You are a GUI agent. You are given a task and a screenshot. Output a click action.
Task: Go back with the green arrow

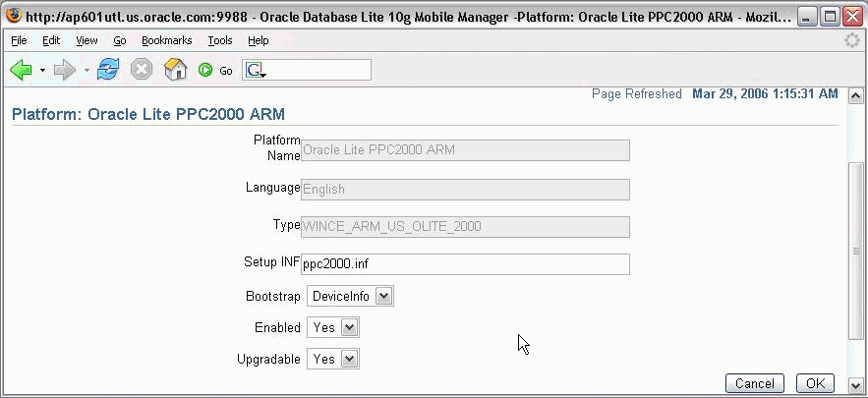point(21,71)
